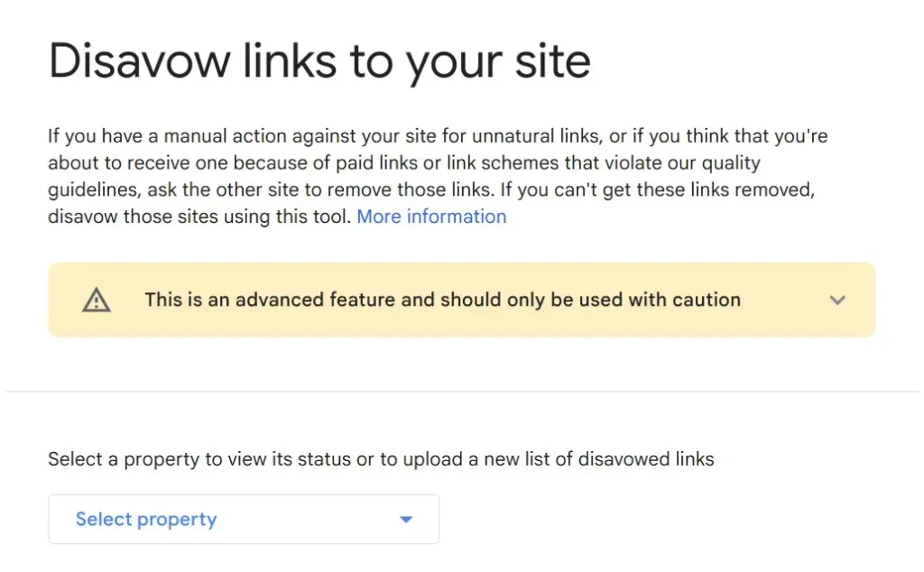The image size is (924, 572).
Task: Click the yellow caution banner area
Action: [x=462, y=299]
